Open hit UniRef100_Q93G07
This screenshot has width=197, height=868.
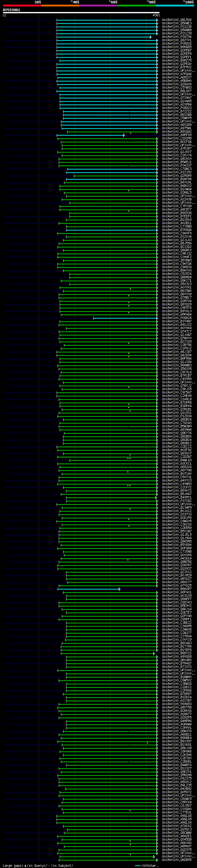(176, 453)
